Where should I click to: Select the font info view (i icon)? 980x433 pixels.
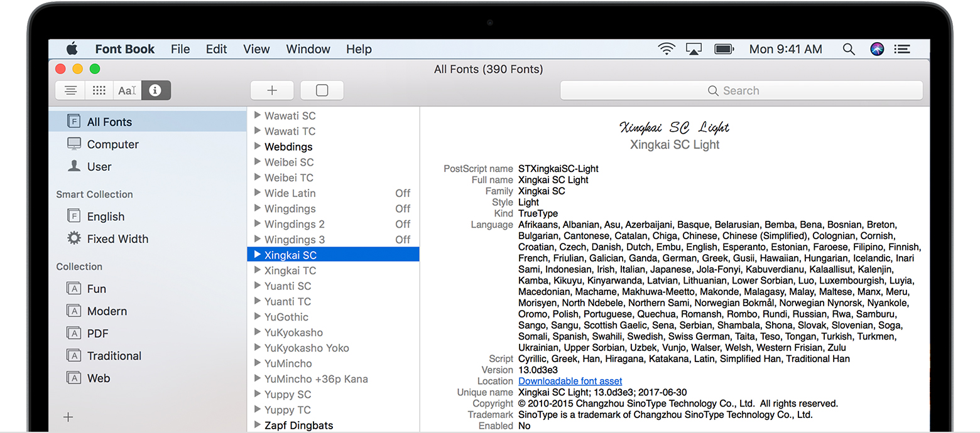[156, 90]
